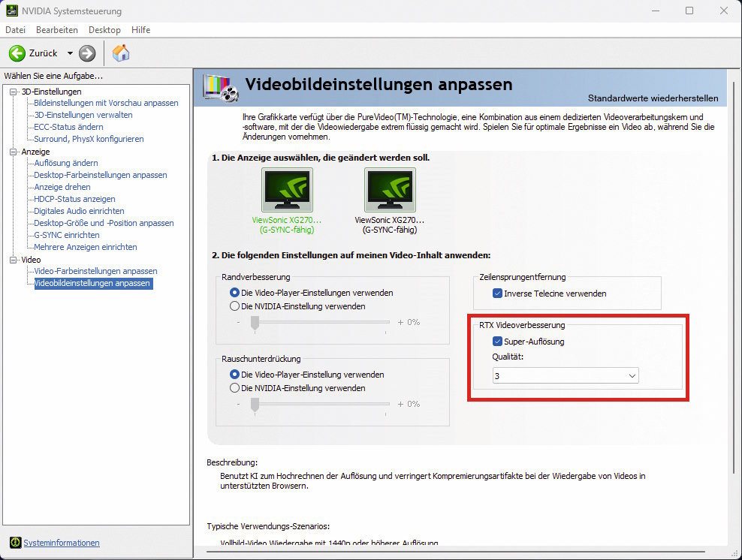This screenshot has width=742, height=560.
Task: Click the 'Wählen Sie eine Aufgabe...' label
Action: click(53, 76)
